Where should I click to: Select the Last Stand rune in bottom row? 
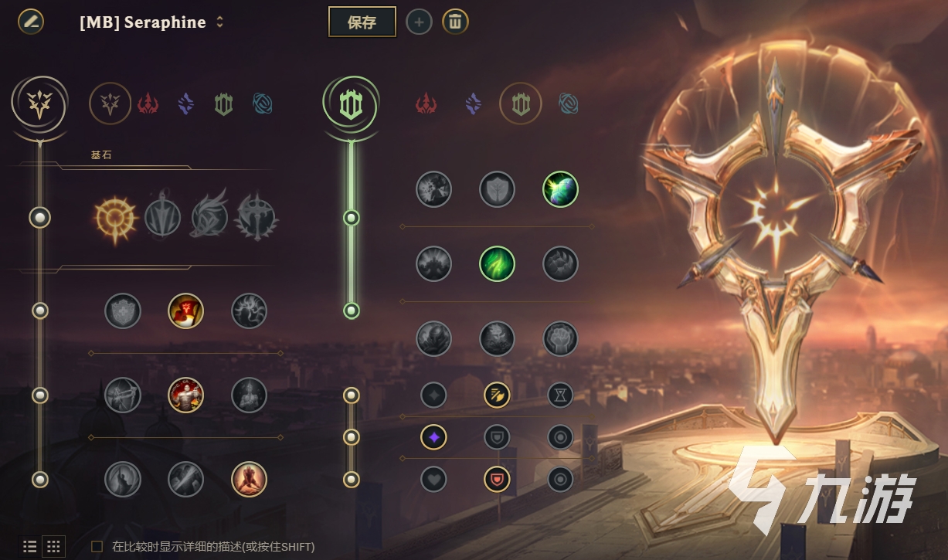click(x=249, y=479)
